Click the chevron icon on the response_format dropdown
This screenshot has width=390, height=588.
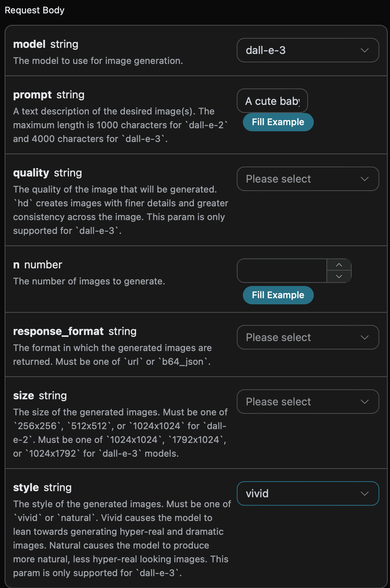pyautogui.click(x=364, y=337)
